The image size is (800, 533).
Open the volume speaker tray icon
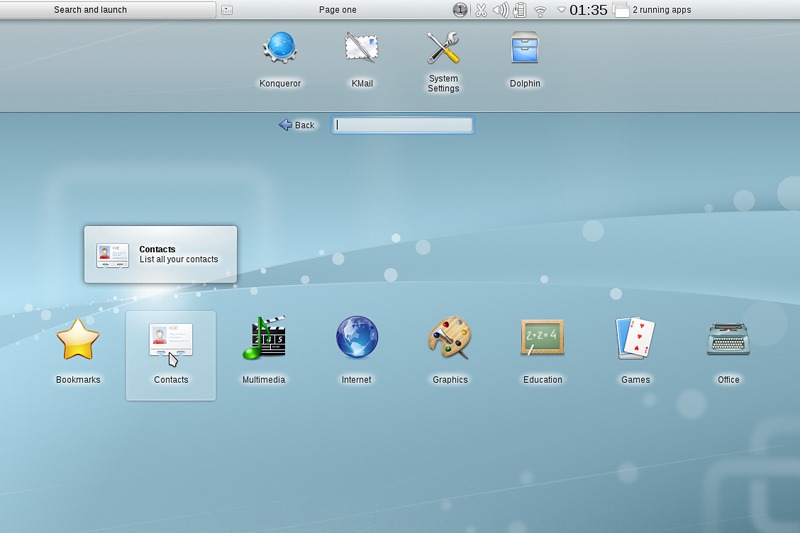(x=501, y=10)
